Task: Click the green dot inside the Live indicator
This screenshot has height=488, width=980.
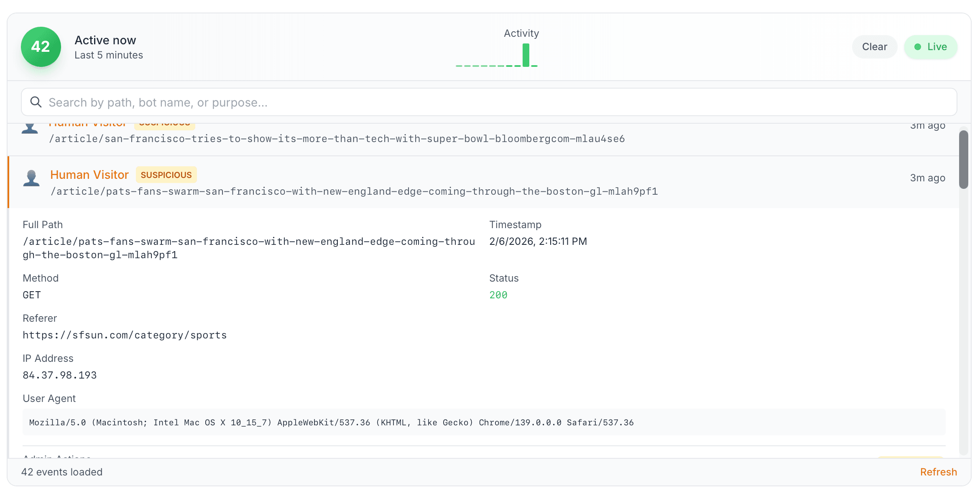Action: pos(918,47)
